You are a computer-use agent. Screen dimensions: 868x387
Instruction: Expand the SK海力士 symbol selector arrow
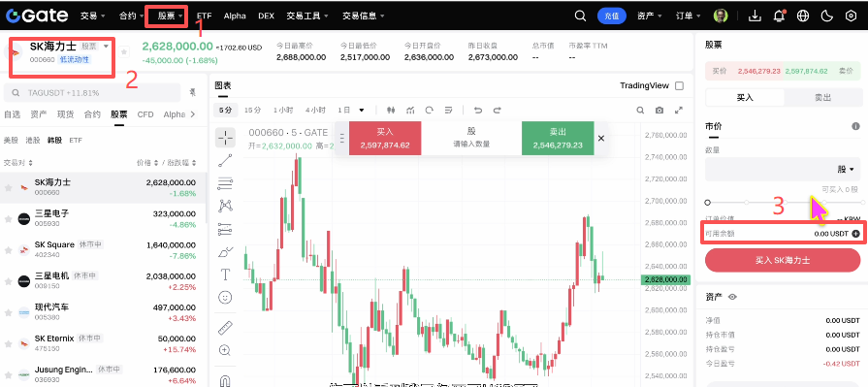106,47
